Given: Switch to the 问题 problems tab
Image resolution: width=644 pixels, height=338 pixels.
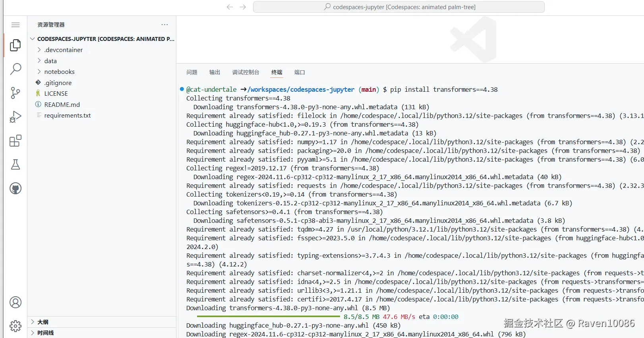Looking at the screenshot, I should (192, 72).
